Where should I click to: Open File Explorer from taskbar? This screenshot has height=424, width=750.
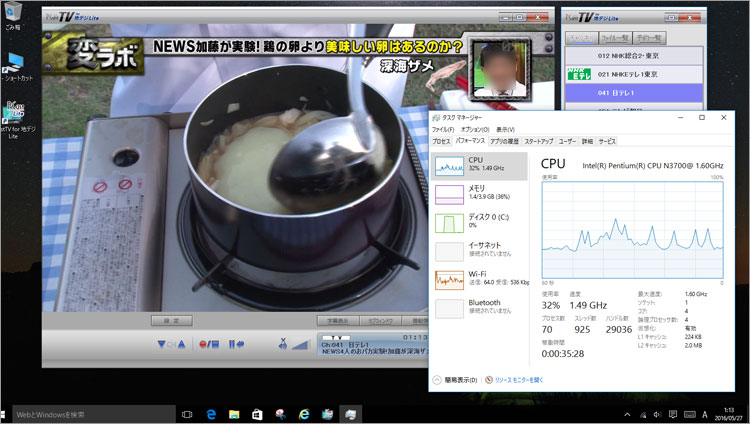pyautogui.click(x=234, y=414)
